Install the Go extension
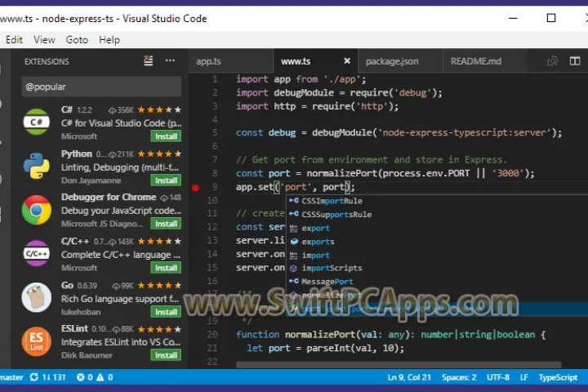Screen dimensions: 588x392 166,312
